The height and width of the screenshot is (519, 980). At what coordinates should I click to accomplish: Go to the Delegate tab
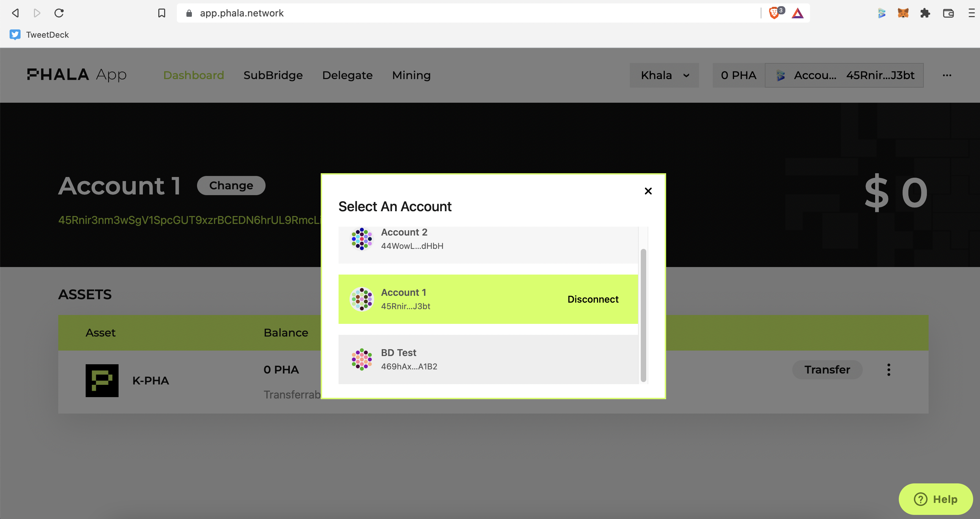pyautogui.click(x=347, y=75)
